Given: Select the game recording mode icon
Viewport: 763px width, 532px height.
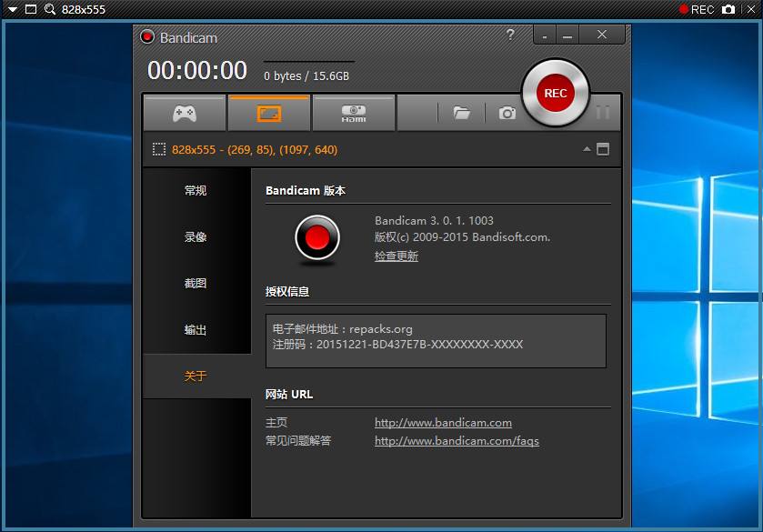Looking at the screenshot, I should click(x=183, y=112).
